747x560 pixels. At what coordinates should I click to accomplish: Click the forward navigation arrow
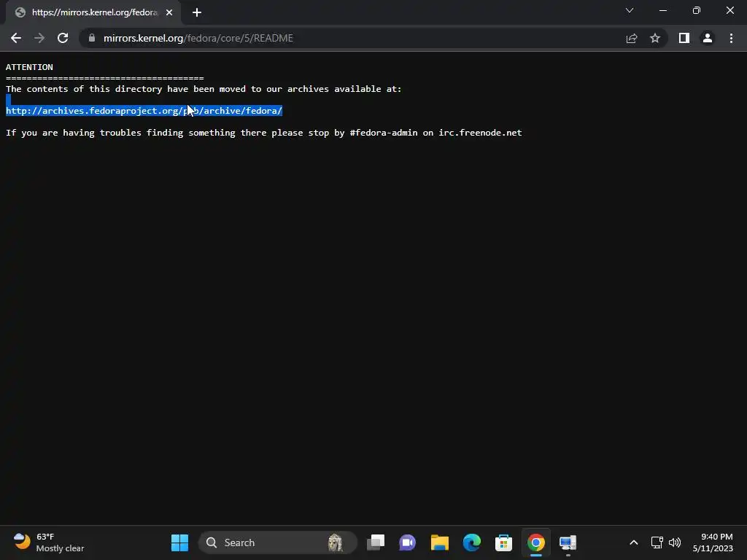click(39, 38)
